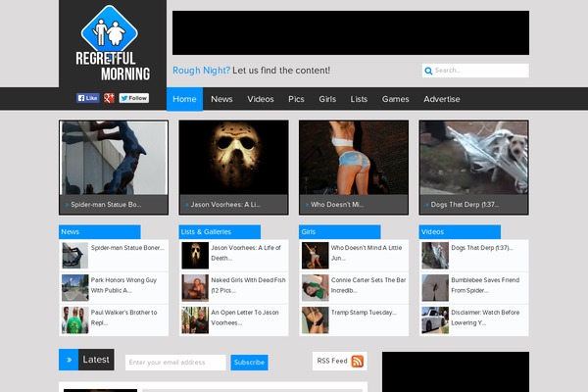Click the 'Spider-man Statue Bo...' caption

tap(106, 205)
